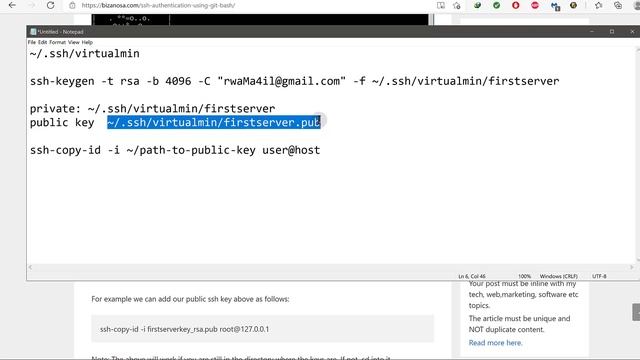The height and width of the screenshot is (360, 640).
Task: Open the Notepad Format menu
Action: [x=58, y=42]
